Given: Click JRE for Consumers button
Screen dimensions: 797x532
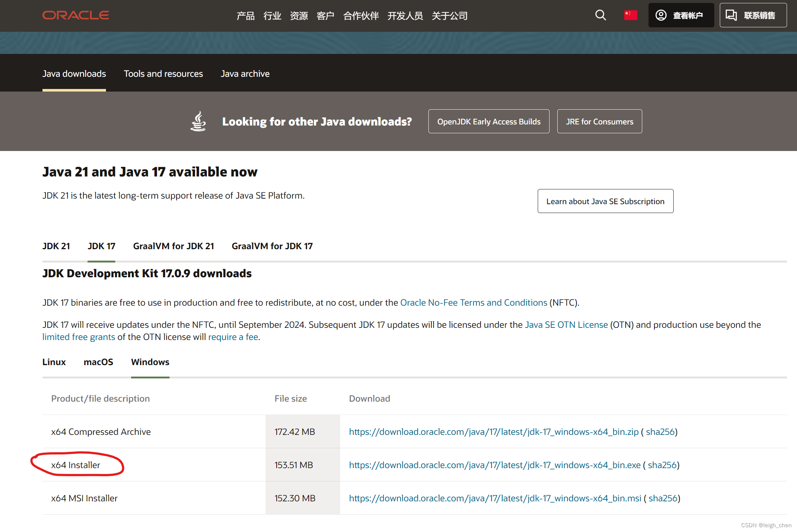Looking at the screenshot, I should 599,121.
